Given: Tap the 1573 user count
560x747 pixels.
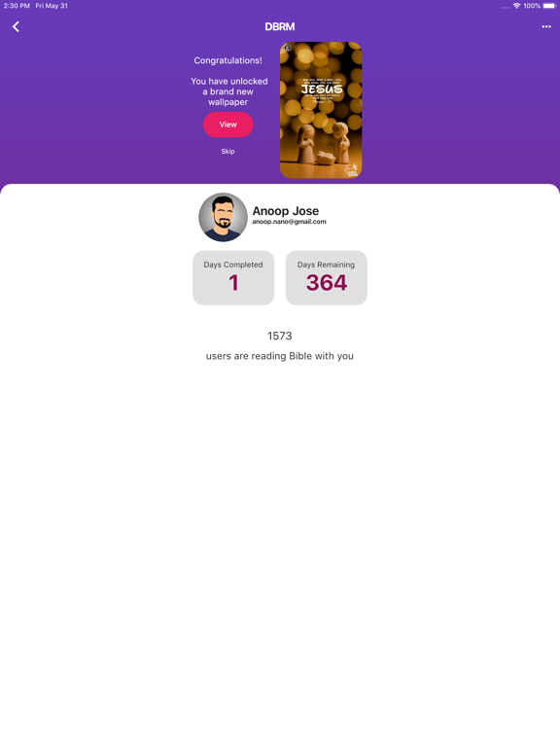Looking at the screenshot, I should click(280, 336).
